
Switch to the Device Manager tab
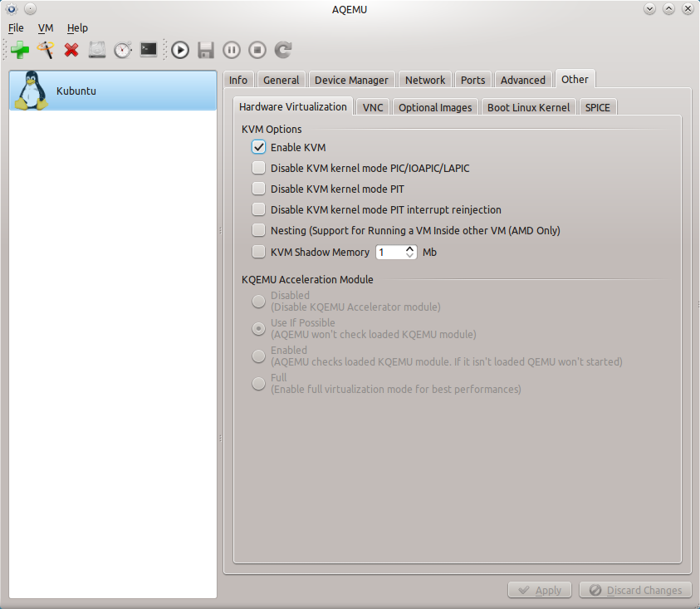point(351,80)
